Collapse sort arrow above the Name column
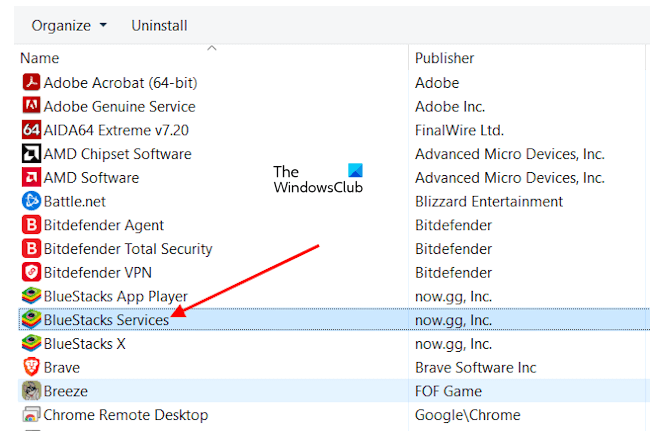 coord(212,47)
